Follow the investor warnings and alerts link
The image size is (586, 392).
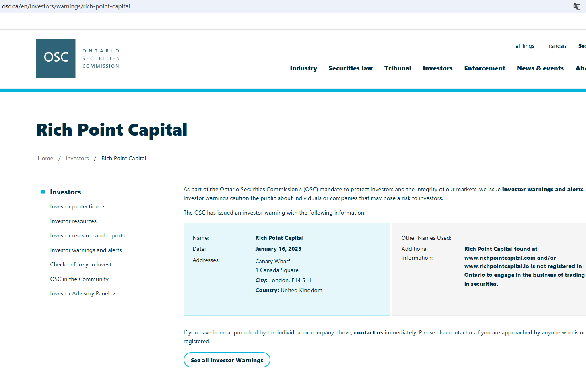(x=543, y=190)
